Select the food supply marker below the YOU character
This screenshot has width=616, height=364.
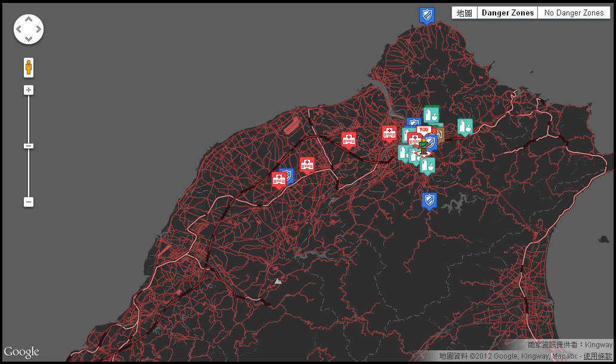point(427,165)
